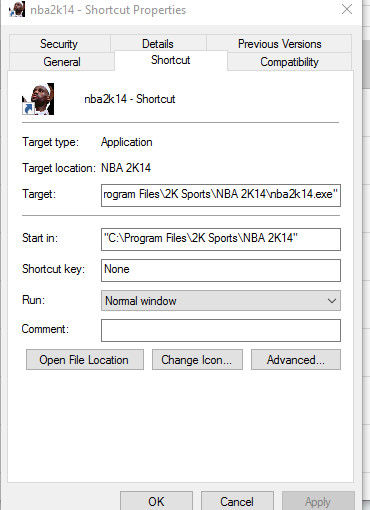Click the 'nba2k14 - Shortcut Properties' window title

[108, 10]
